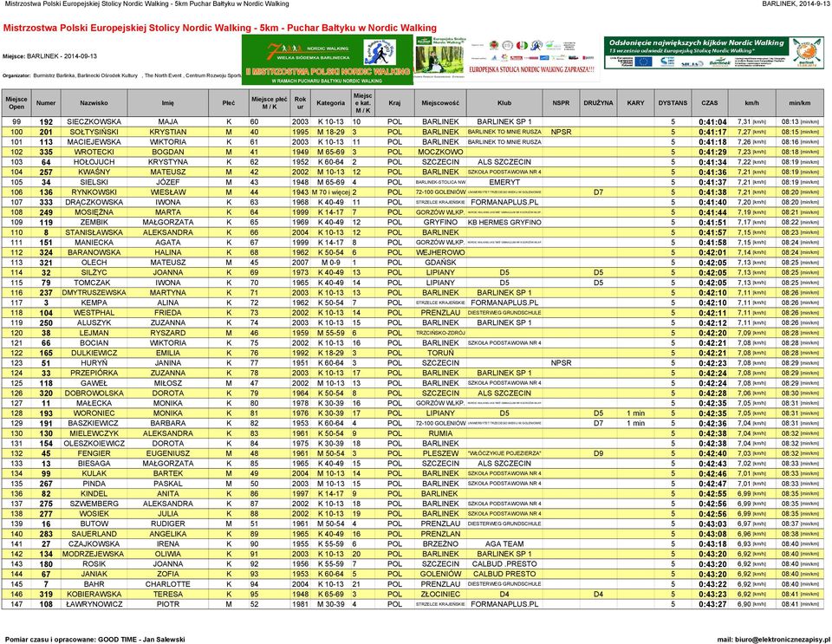Click the surname HOŁOJUCH
This screenshot has height=644, width=832.
(x=94, y=162)
